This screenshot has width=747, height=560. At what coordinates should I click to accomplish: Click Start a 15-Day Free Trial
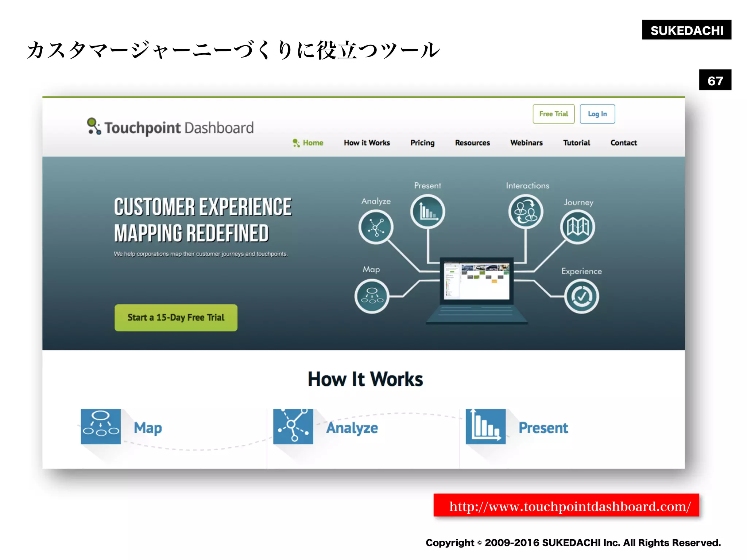(176, 318)
